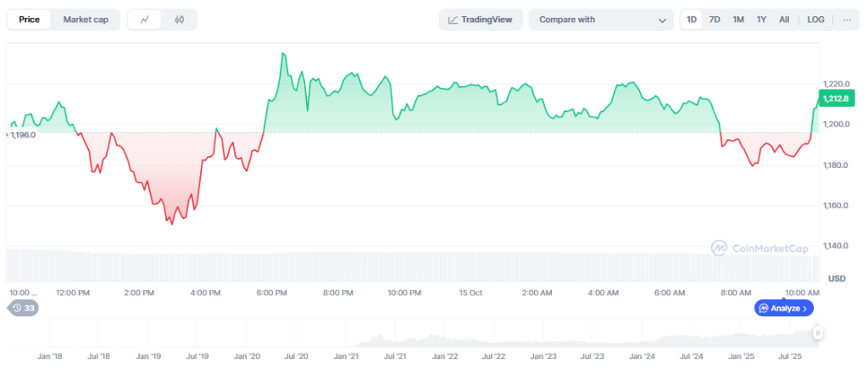Viewport: 868px width, 369px height.
Task: Switch to line chart view icon
Action: coord(145,20)
